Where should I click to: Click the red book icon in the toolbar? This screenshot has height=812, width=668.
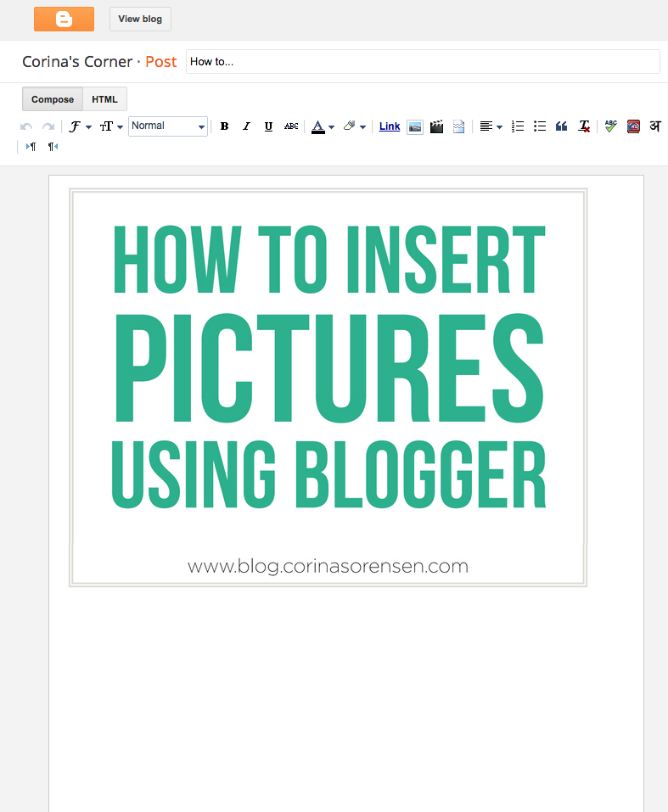pyautogui.click(x=633, y=126)
